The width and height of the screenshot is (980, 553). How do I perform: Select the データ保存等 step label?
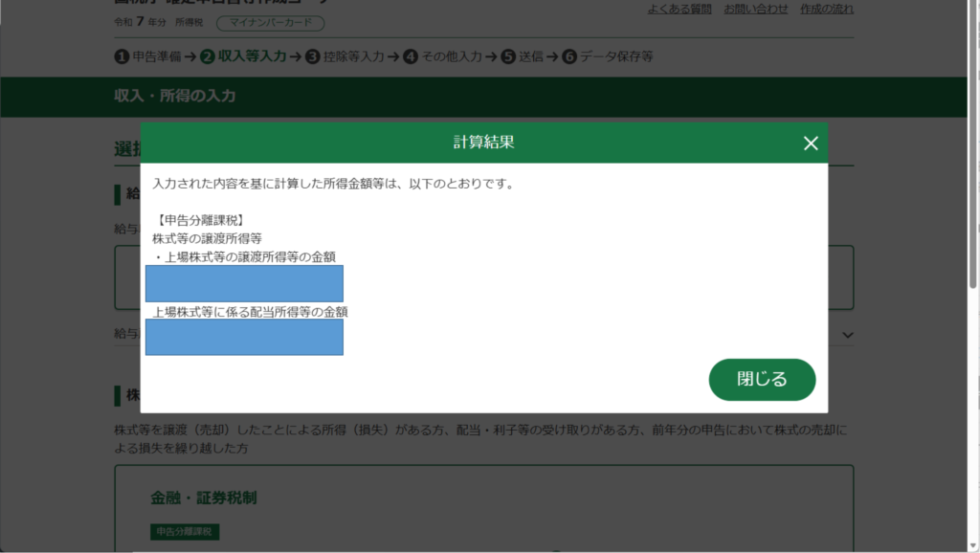click(616, 56)
